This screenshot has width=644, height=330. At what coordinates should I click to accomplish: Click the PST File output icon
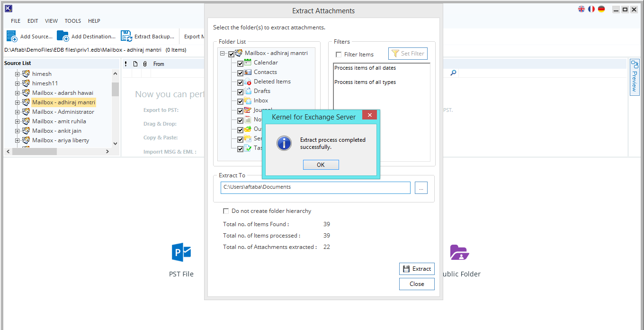coord(181,252)
